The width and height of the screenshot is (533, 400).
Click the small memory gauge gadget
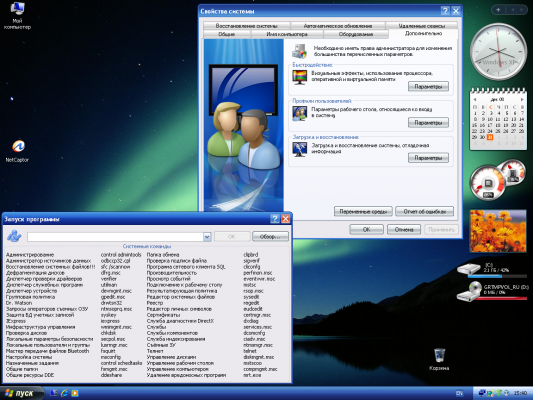pos(513,173)
